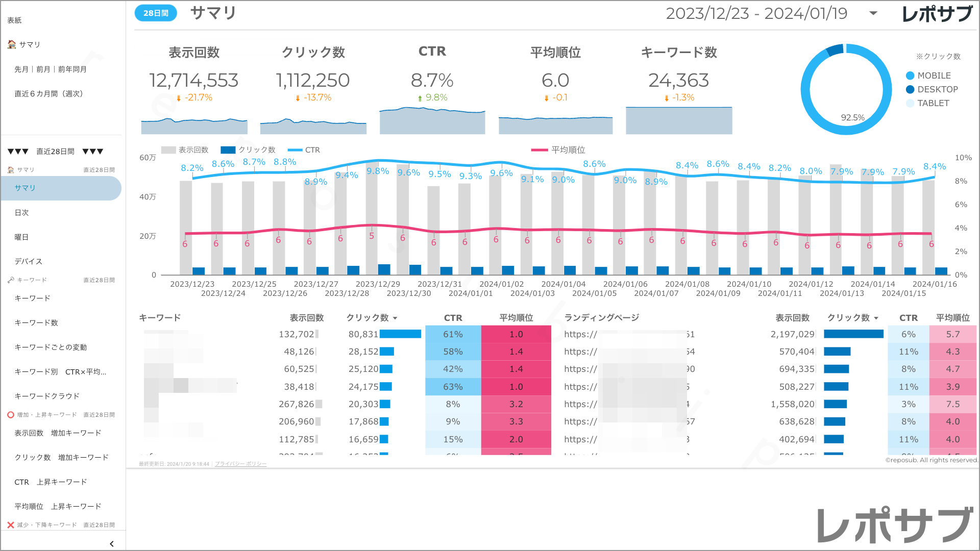
Task: Click the red circle icon for 増加・上昇キーワード
Action: coord(10,415)
